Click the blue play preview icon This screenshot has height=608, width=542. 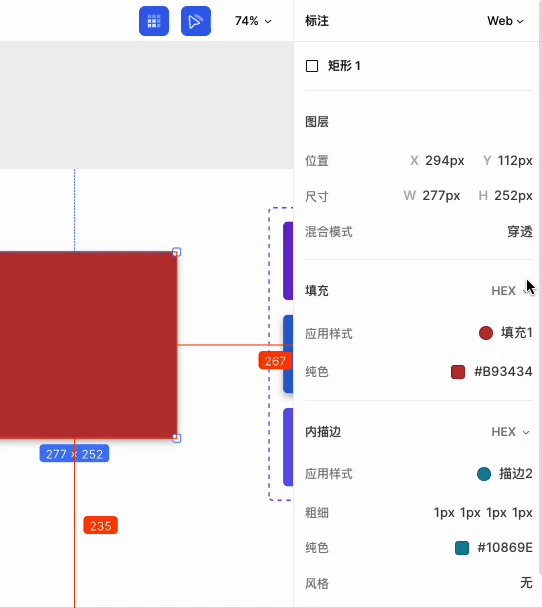(196, 21)
